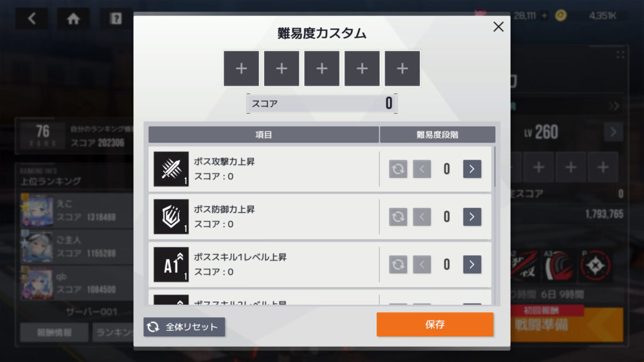Decrease ボス防御力上昇 level with left arrow
This screenshot has width=644, height=362.
422,217
